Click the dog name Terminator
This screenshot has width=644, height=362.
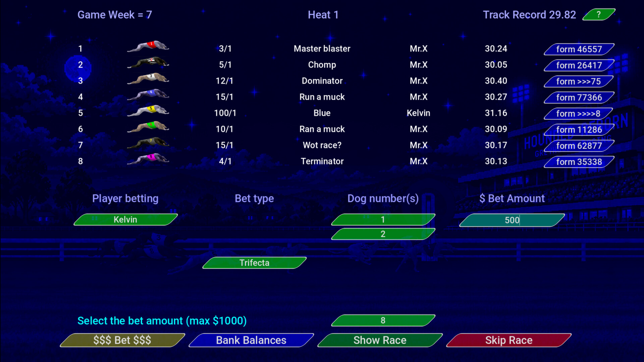[x=322, y=161]
